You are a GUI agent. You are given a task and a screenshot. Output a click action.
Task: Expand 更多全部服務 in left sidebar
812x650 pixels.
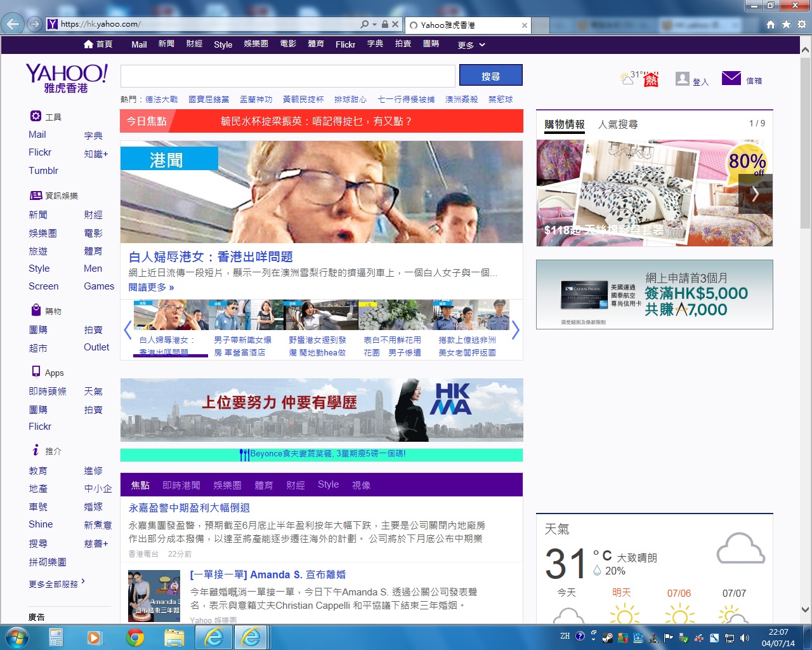point(56,583)
